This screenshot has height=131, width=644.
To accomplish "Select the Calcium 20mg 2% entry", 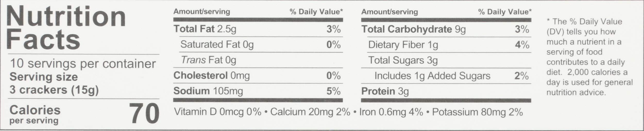I will (310, 112).
